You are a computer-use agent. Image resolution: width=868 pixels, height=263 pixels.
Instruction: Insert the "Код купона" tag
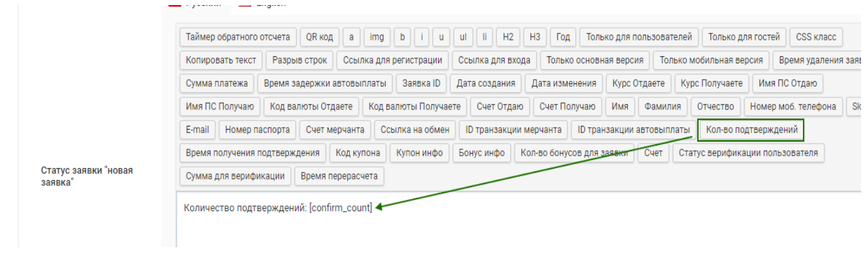tap(358, 153)
